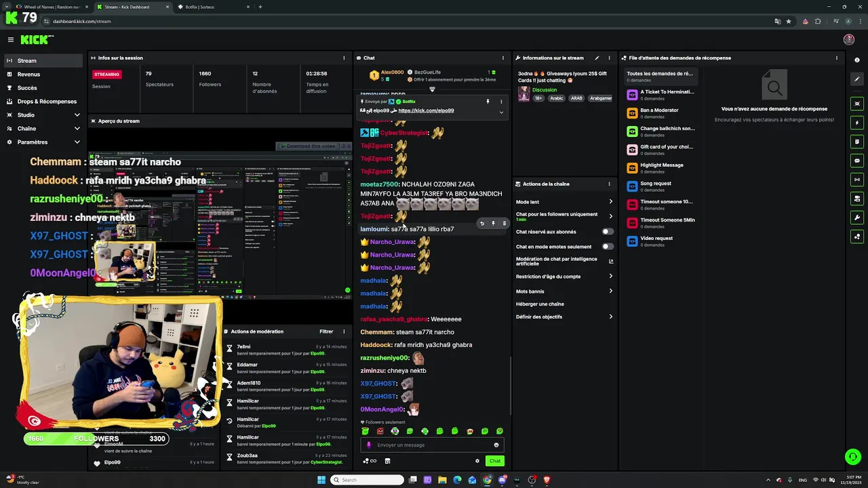Open the kick.com/elpo99 link in pinned message

tap(426, 110)
